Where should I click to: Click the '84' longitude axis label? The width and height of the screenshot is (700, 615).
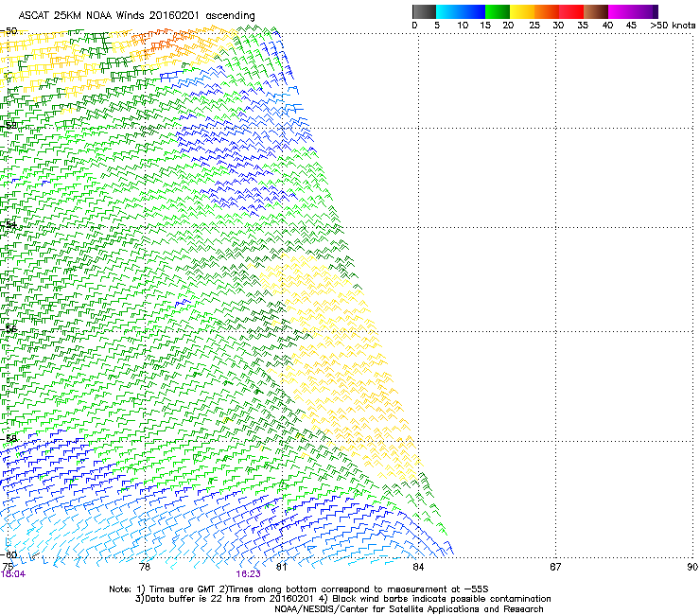(418, 567)
